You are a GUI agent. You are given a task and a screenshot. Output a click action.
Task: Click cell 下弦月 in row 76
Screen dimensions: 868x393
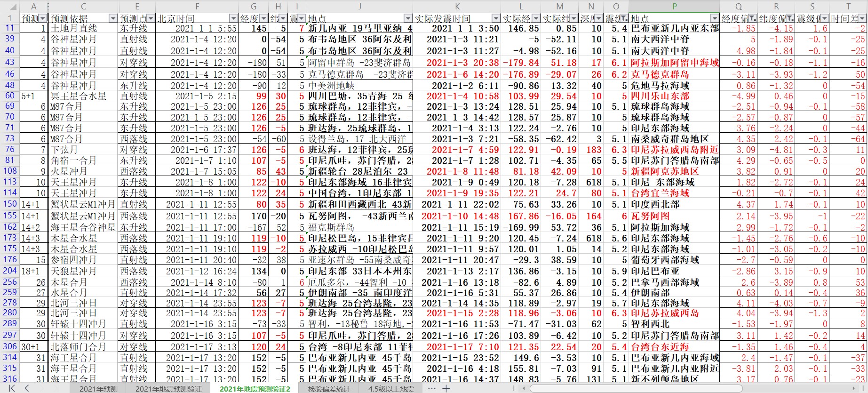click(x=83, y=150)
